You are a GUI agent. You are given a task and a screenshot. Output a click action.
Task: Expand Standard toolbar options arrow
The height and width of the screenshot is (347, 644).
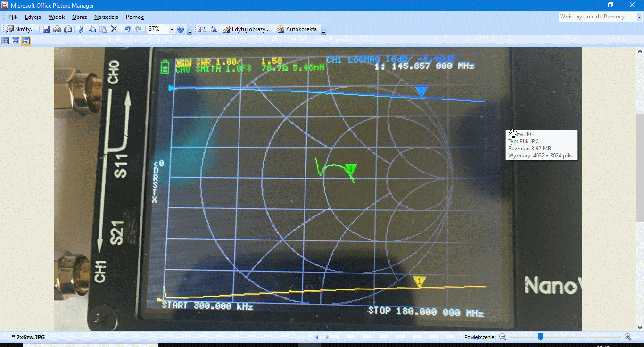point(190,31)
